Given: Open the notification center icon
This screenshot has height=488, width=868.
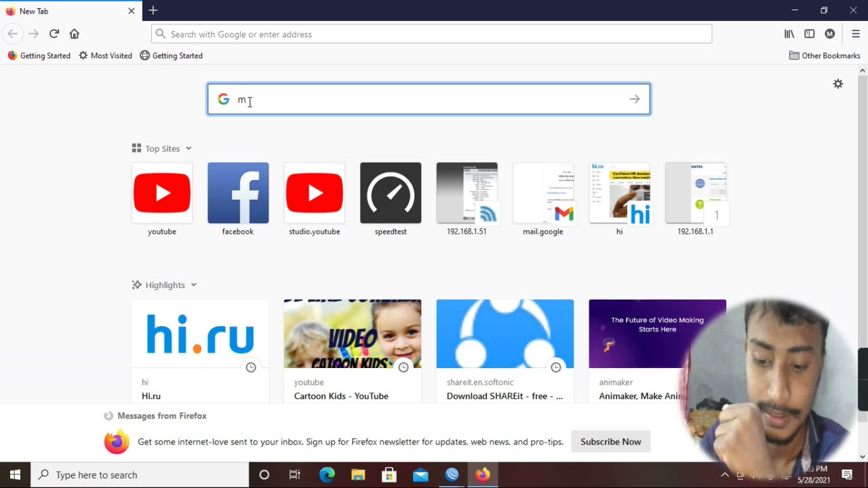Looking at the screenshot, I should [847, 474].
